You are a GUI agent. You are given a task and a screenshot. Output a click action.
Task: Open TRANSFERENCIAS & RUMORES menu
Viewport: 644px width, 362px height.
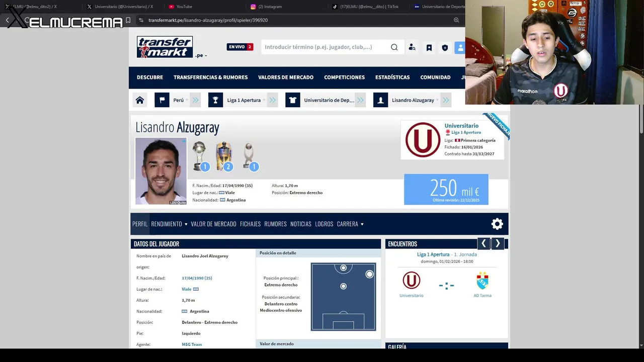pos(210,77)
